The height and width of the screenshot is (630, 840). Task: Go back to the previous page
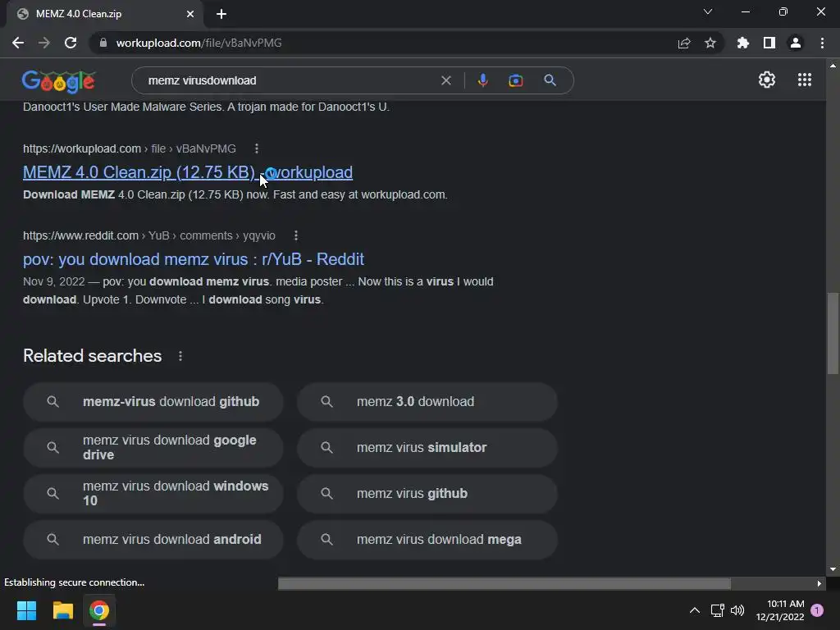pos(18,43)
